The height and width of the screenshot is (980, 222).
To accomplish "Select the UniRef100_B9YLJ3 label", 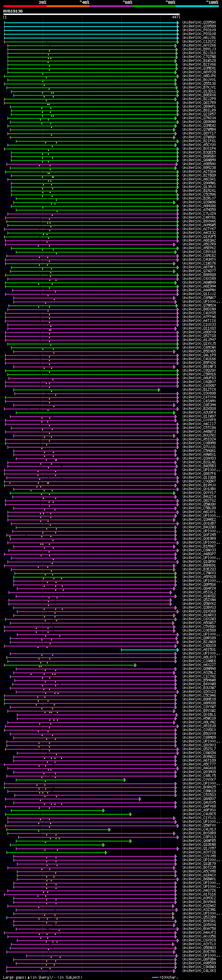I will [x=199, y=49].
